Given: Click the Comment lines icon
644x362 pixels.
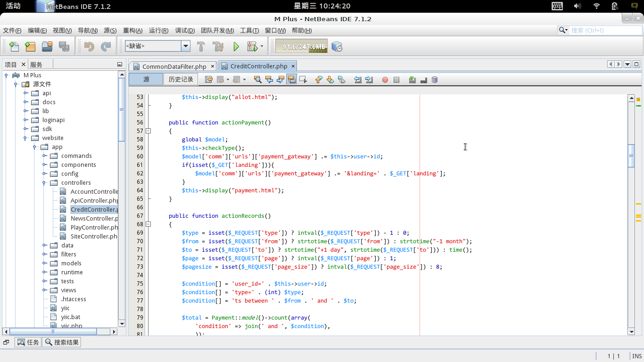Looking at the screenshot, I should point(412,80).
